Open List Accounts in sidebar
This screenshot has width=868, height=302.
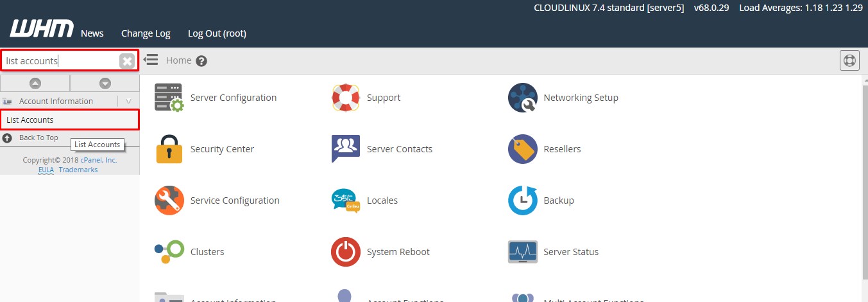(69, 120)
